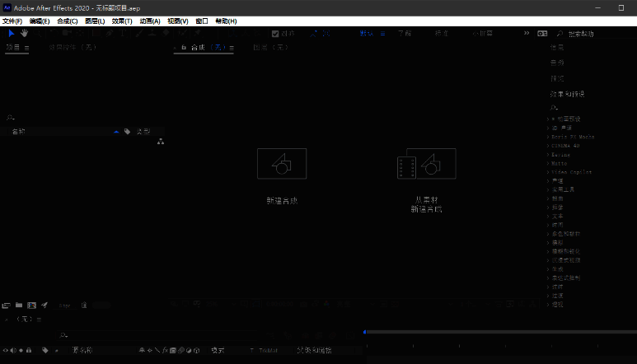Click the sync settings icon beside search help
637x364 pixels.
542,34
